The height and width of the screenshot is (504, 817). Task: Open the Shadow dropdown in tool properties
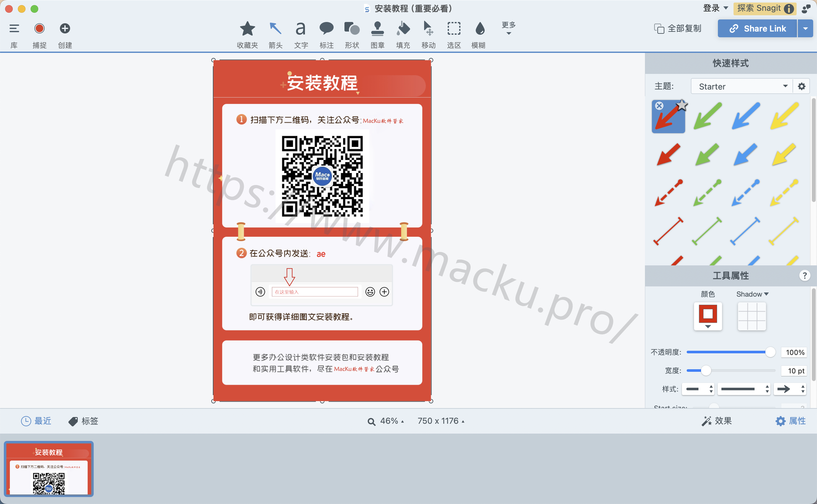pos(752,294)
